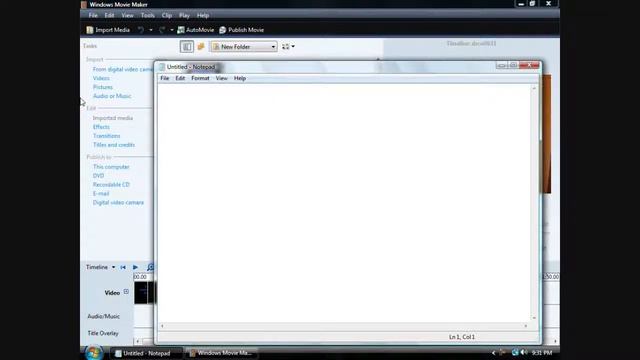
Task: Open Movie Maker File menu
Action: tap(93, 15)
